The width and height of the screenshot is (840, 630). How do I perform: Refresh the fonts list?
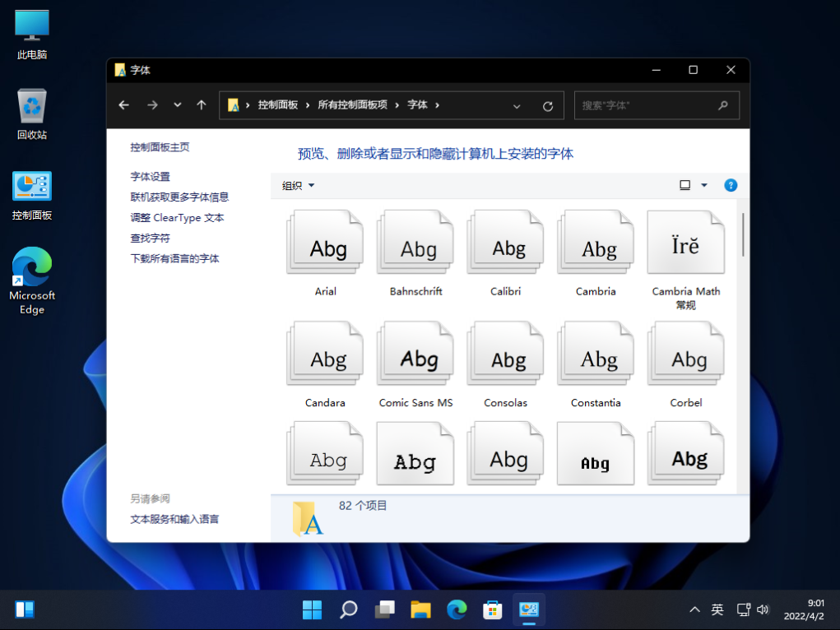pyautogui.click(x=547, y=105)
